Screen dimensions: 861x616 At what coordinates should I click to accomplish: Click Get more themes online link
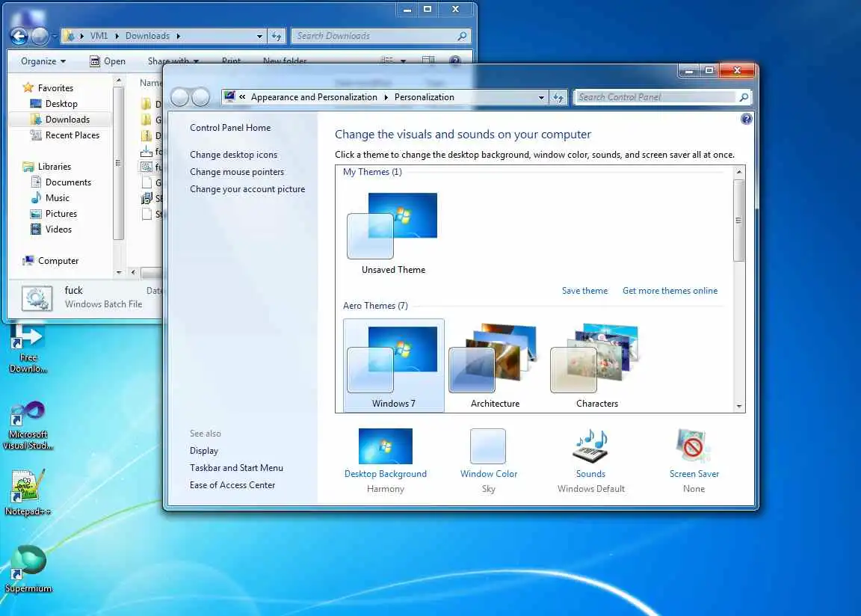[670, 291]
